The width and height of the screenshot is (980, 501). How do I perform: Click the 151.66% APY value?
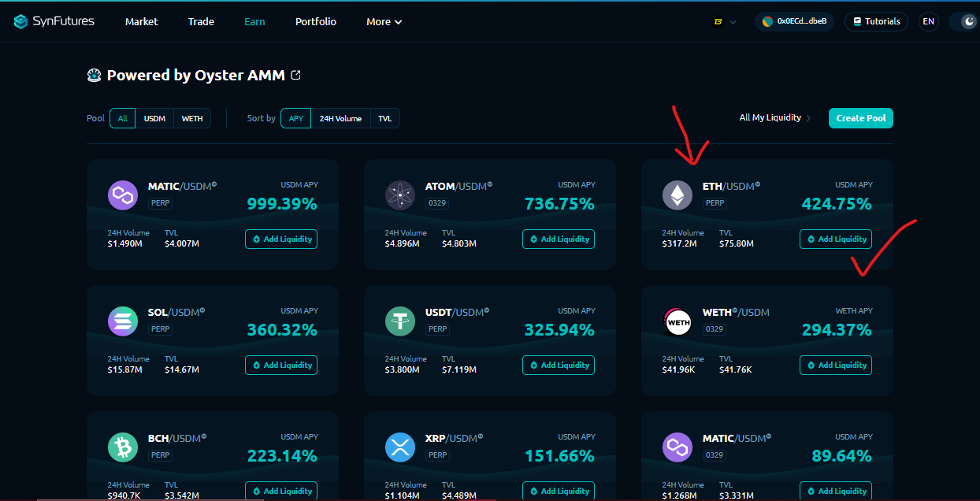click(x=559, y=456)
